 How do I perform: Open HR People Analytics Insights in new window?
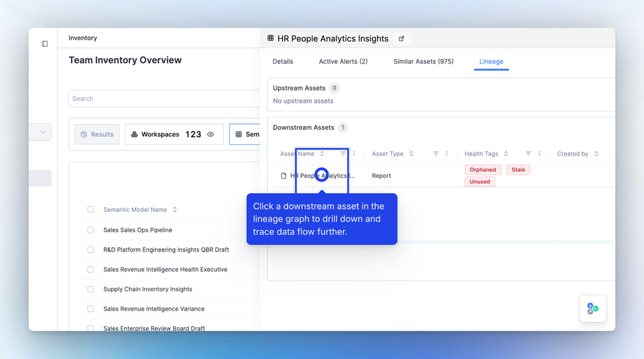click(401, 39)
